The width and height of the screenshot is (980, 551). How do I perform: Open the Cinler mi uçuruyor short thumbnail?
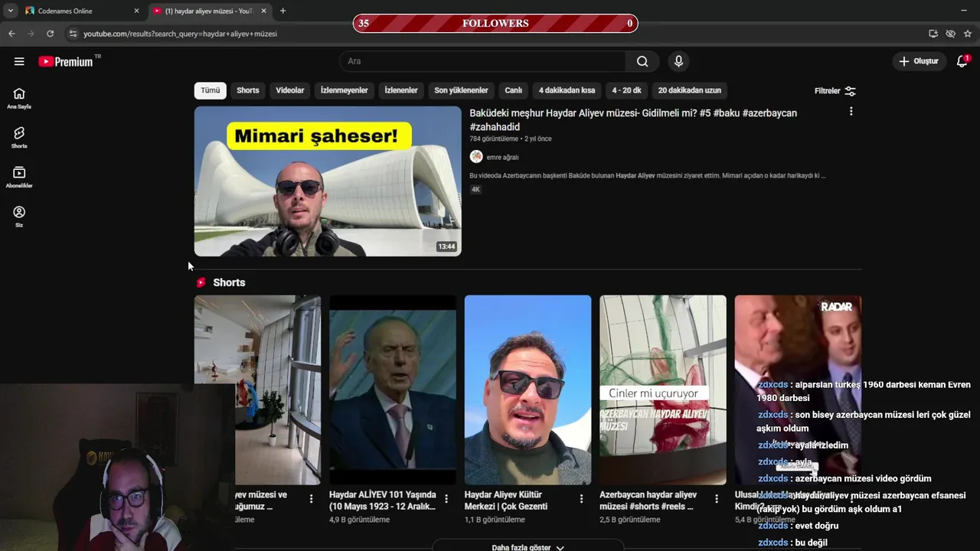663,390
